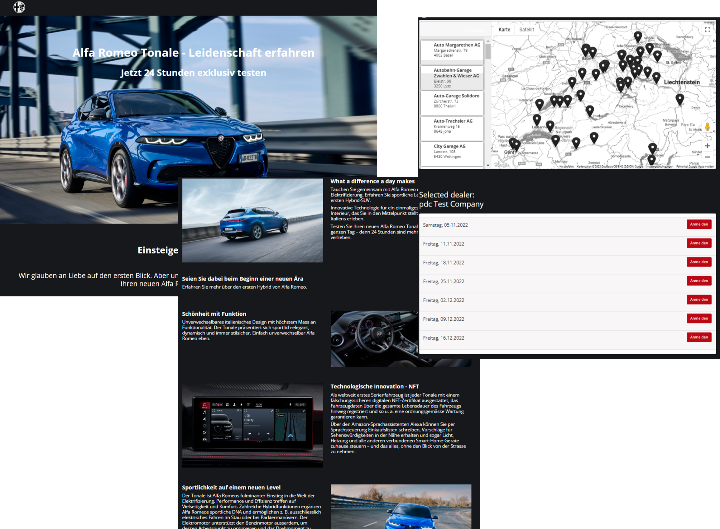Click 'Jetzt 24 Stunden exklusiv testen' subtitle
Screen dimensions: 720x529
click(193, 73)
